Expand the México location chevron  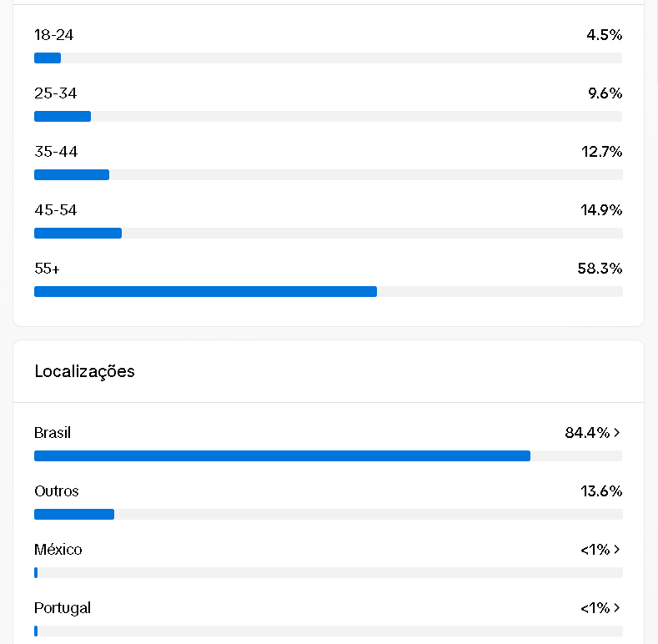617,550
